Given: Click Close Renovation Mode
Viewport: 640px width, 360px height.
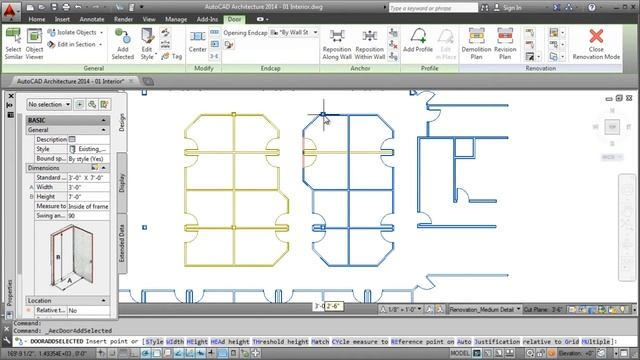Looking at the screenshot, I should (x=596, y=44).
